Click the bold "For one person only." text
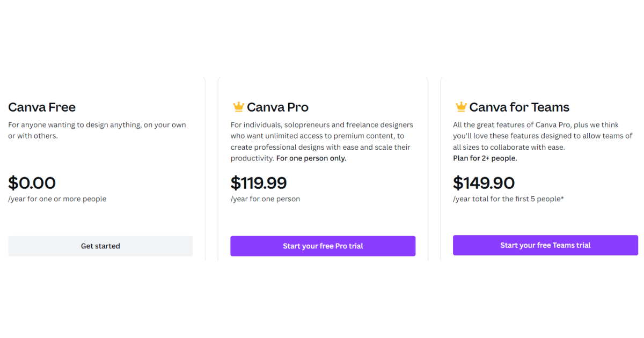644x338 pixels. tap(311, 158)
